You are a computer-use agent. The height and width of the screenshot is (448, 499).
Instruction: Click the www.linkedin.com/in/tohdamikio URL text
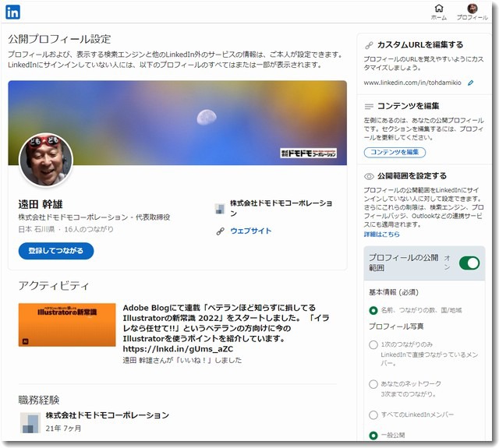[x=412, y=83]
